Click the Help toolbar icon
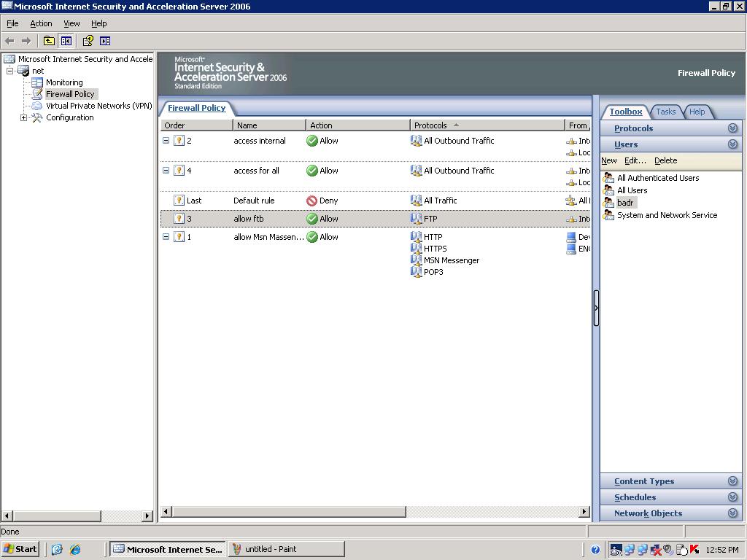Image resolution: width=747 pixels, height=560 pixels. click(88, 41)
